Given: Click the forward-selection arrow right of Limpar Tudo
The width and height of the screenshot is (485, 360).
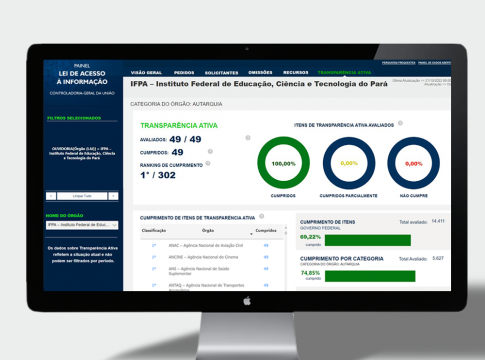Looking at the screenshot, I should [x=113, y=196].
